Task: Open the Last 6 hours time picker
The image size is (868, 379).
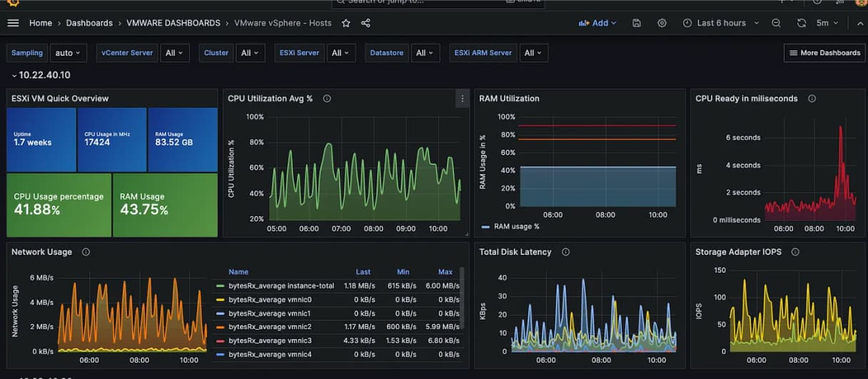Action: pos(720,23)
